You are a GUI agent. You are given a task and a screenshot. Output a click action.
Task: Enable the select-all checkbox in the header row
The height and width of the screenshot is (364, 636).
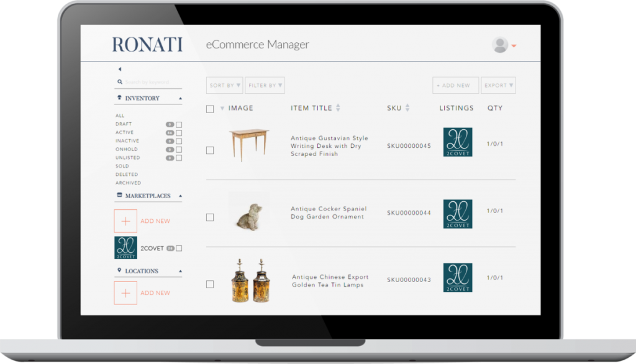click(x=211, y=107)
